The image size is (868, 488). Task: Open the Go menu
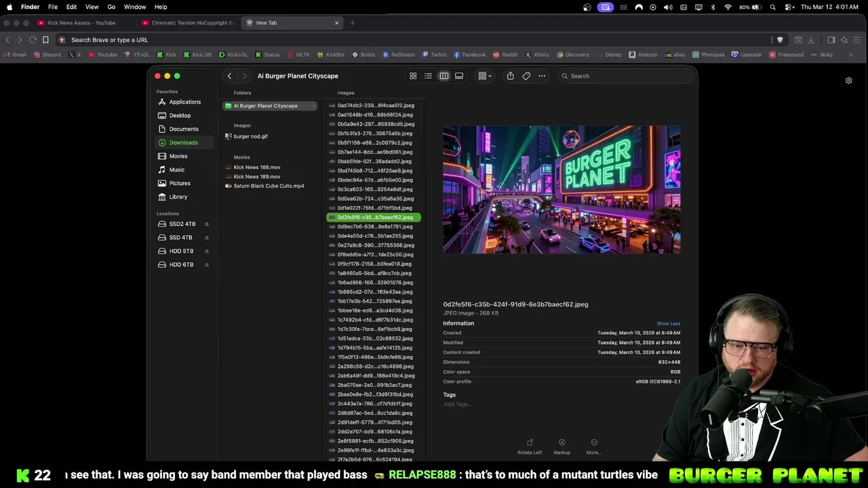111,7
